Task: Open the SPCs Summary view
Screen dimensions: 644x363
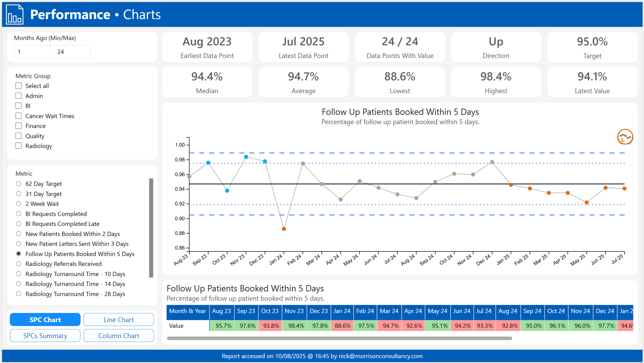Action: (45, 335)
